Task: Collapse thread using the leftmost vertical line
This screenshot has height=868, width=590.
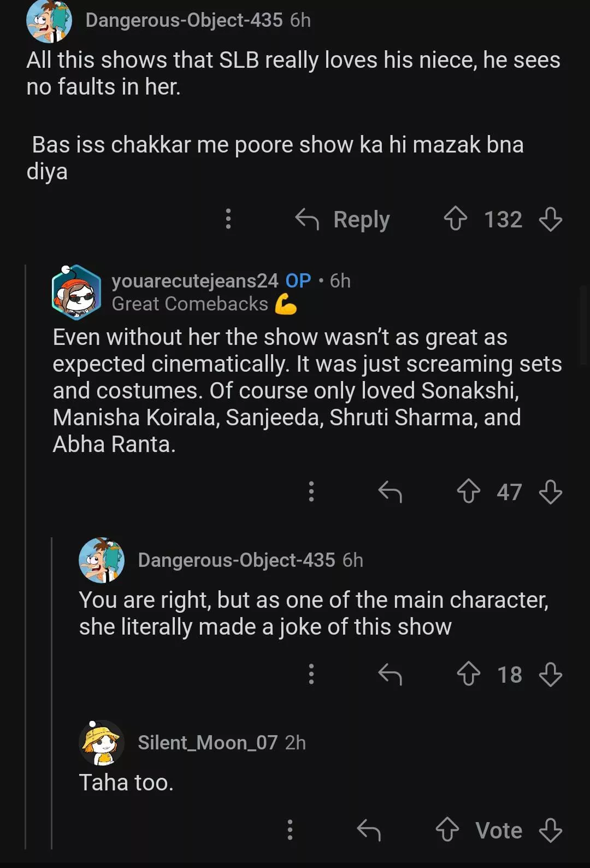Action: (x=26, y=547)
